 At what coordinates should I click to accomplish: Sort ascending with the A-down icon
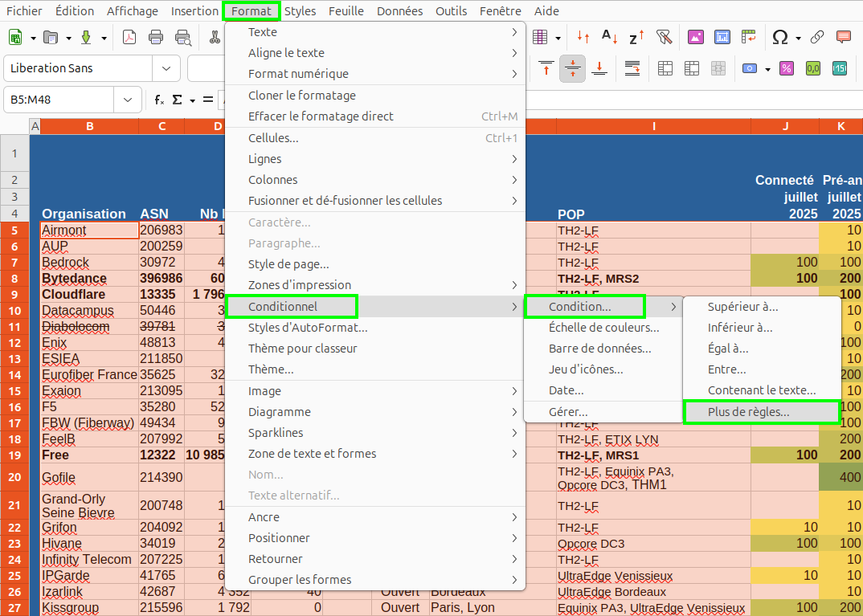tap(610, 38)
